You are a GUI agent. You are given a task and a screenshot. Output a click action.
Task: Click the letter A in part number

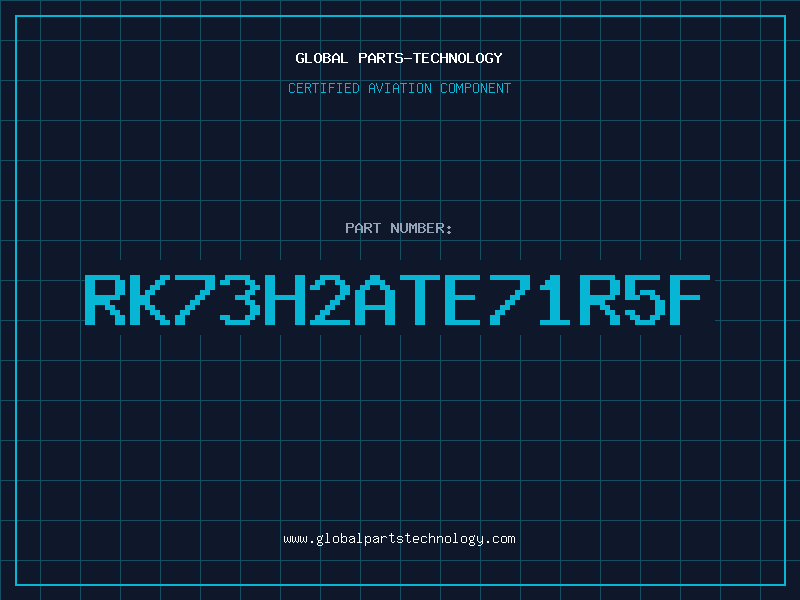click(374, 300)
